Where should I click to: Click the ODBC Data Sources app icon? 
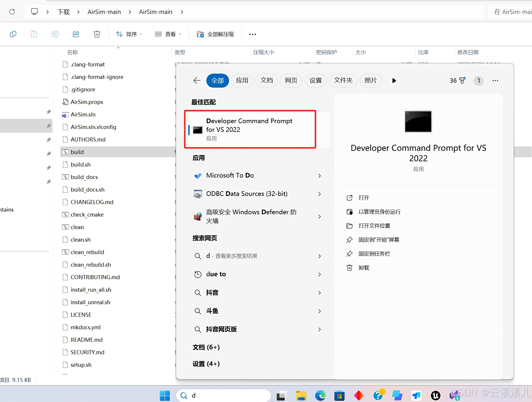[198, 194]
